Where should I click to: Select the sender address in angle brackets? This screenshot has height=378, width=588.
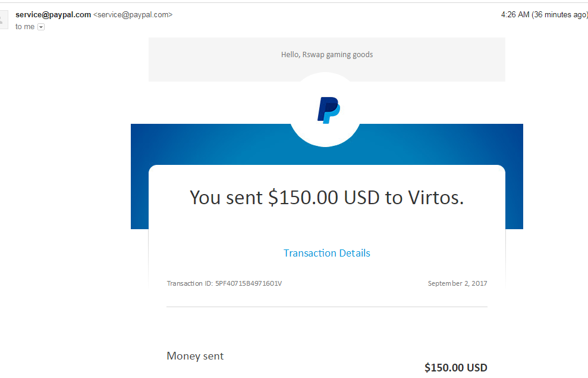(133, 15)
